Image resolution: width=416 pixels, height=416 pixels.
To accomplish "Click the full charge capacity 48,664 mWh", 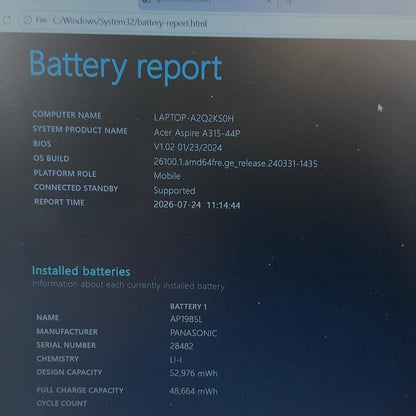I will click(193, 391).
